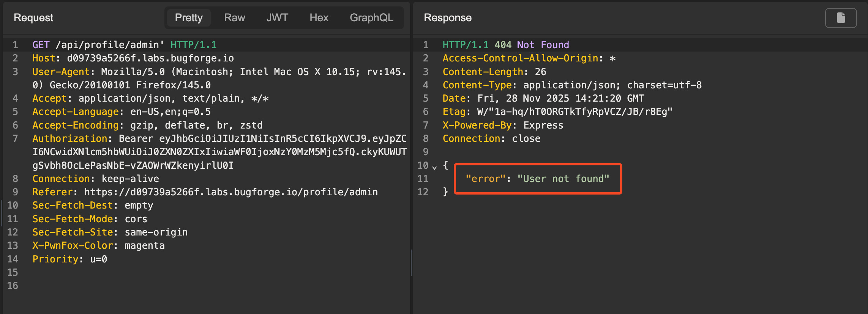The height and width of the screenshot is (314, 868).
Task: Select the JWT tab
Action: [x=277, y=18]
